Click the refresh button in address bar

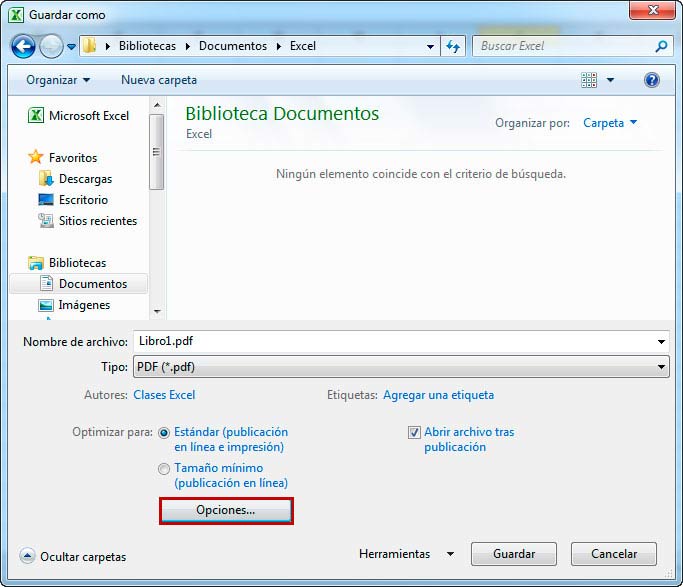[453, 46]
